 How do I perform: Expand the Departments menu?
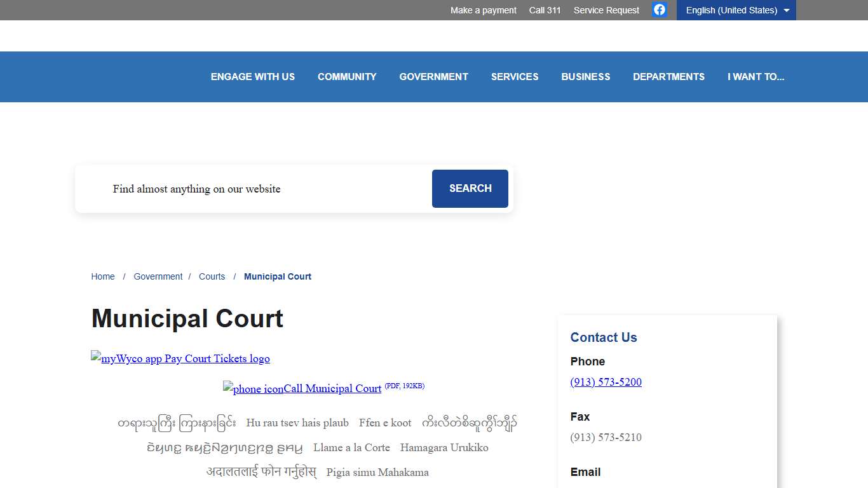click(x=668, y=77)
